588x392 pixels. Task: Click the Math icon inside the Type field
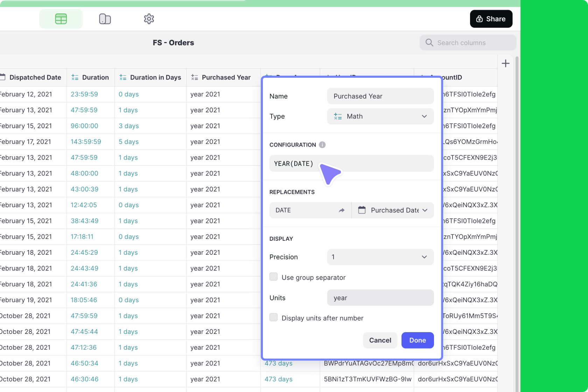tap(338, 116)
